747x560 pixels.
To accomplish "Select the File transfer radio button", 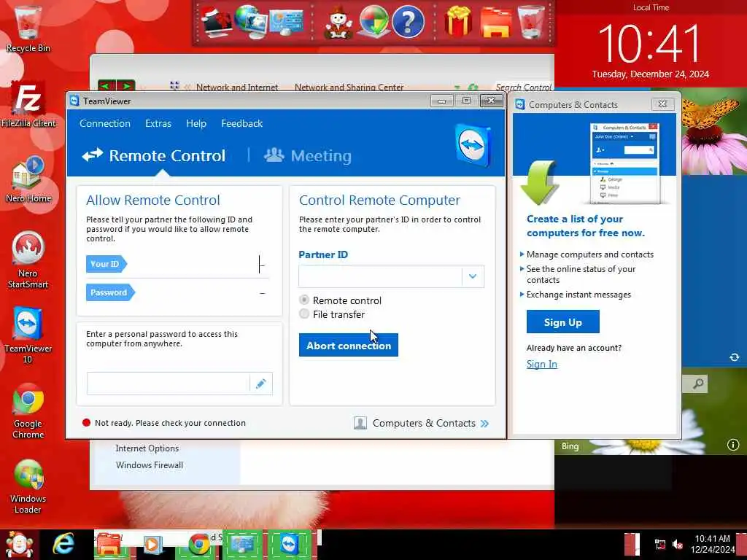I will [304, 314].
